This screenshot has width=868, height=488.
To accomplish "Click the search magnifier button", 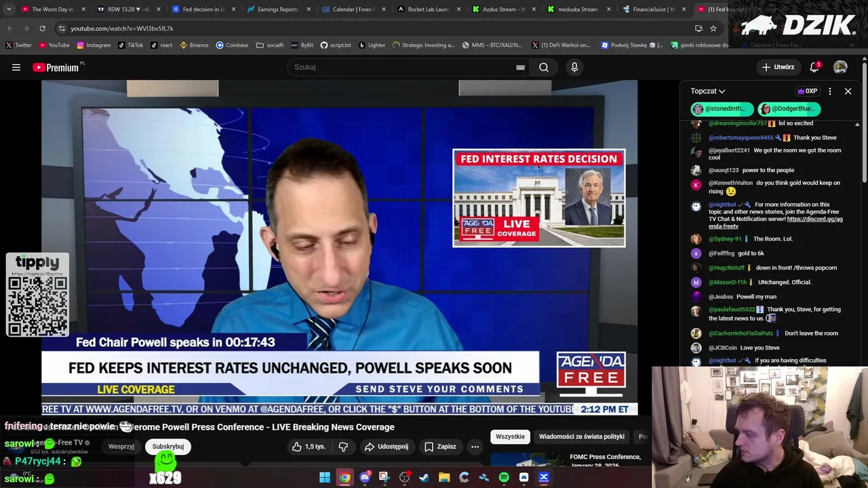I will click(544, 67).
